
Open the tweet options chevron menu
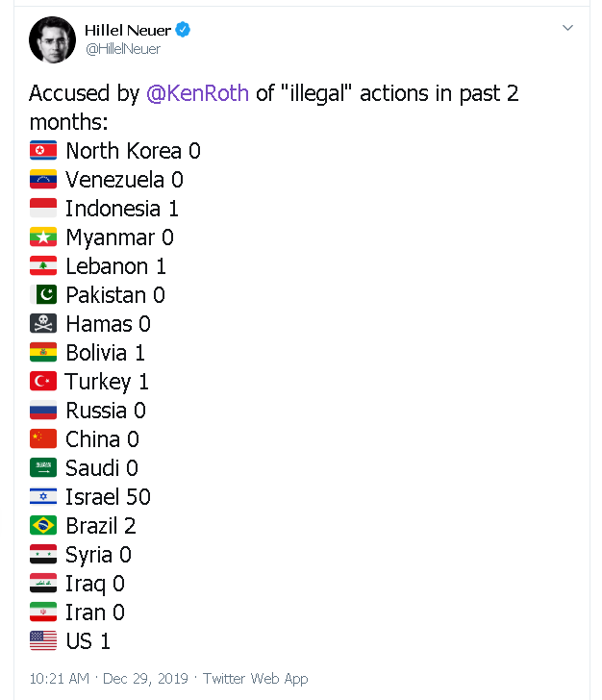coord(567,29)
